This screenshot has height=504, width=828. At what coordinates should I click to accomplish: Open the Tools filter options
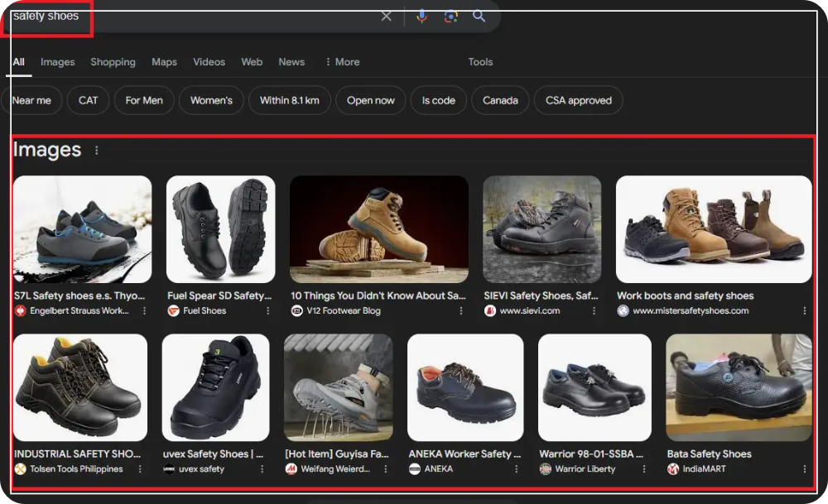pyautogui.click(x=480, y=62)
